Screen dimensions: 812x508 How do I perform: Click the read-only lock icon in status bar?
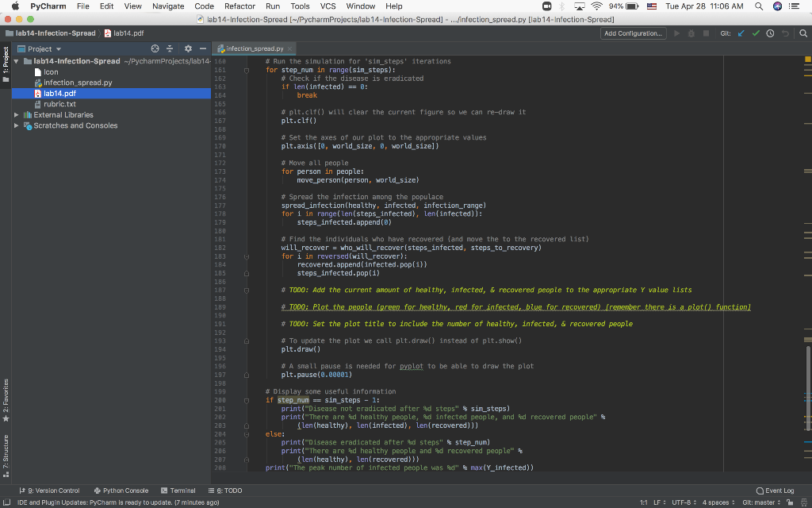(790, 502)
